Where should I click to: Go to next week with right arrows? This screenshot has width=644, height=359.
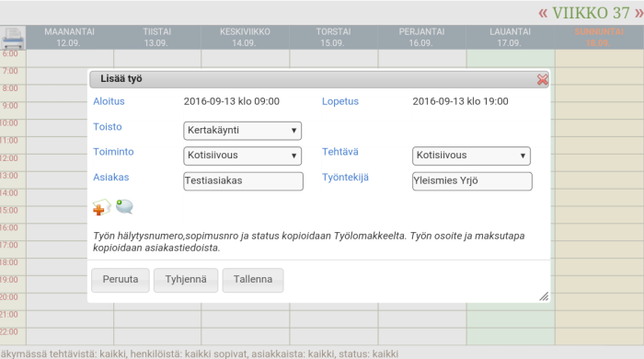click(x=639, y=13)
